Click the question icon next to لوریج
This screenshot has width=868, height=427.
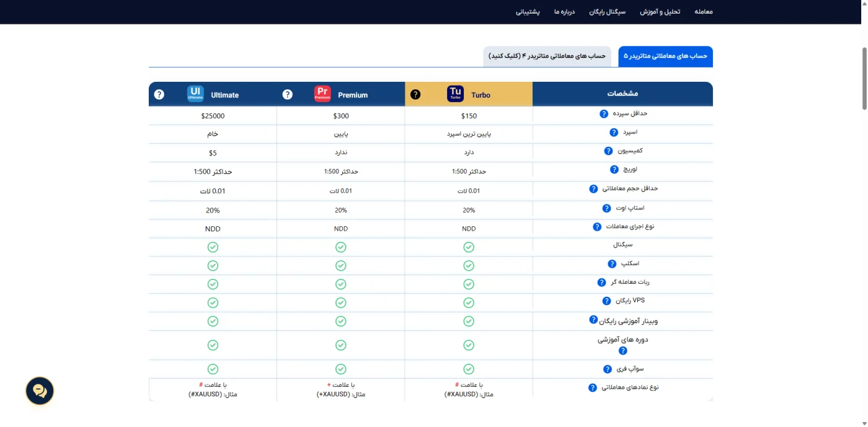(x=614, y=169)
